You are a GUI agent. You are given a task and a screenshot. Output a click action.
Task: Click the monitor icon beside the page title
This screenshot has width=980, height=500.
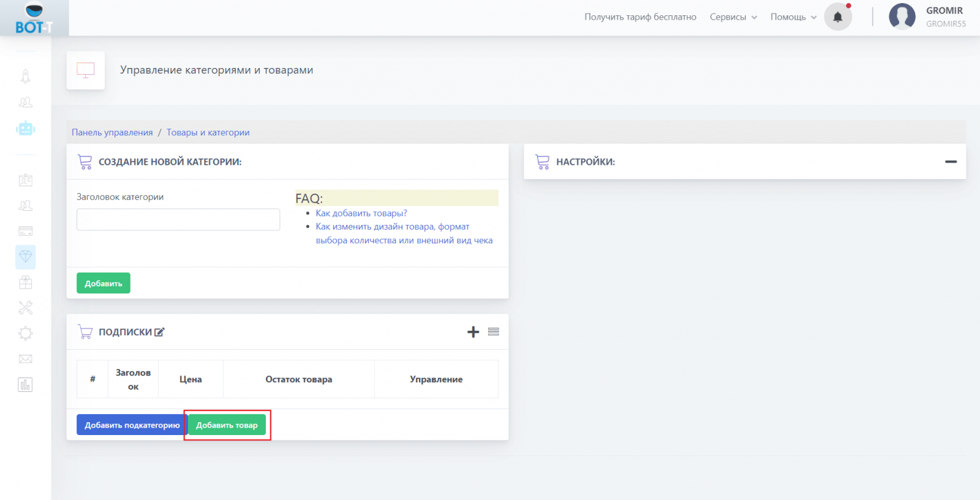pos(86,70)
